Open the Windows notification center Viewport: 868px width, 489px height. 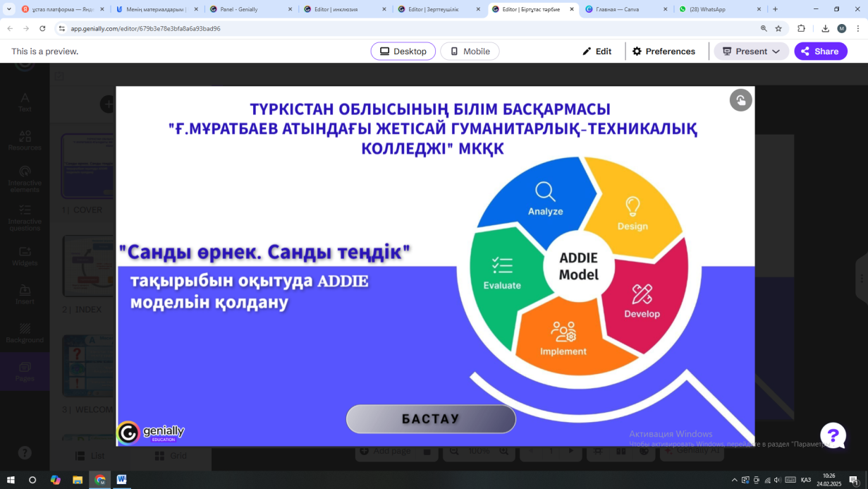854,480
